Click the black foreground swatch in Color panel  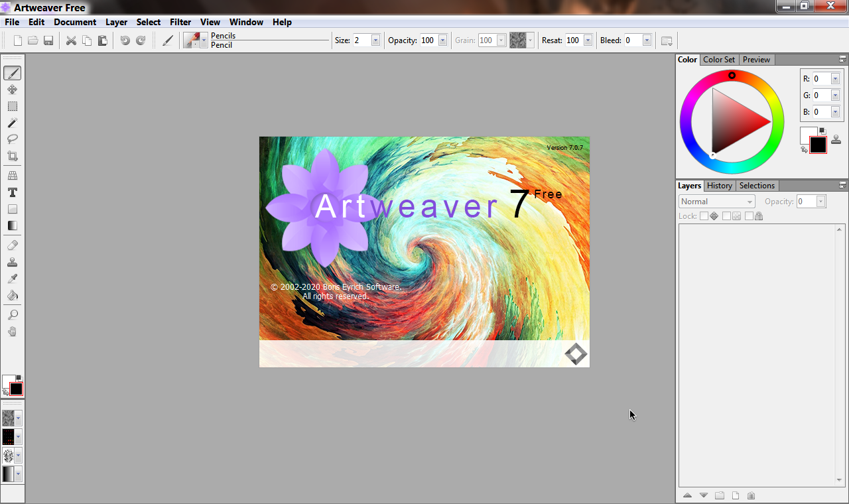(x=818, y=145)
